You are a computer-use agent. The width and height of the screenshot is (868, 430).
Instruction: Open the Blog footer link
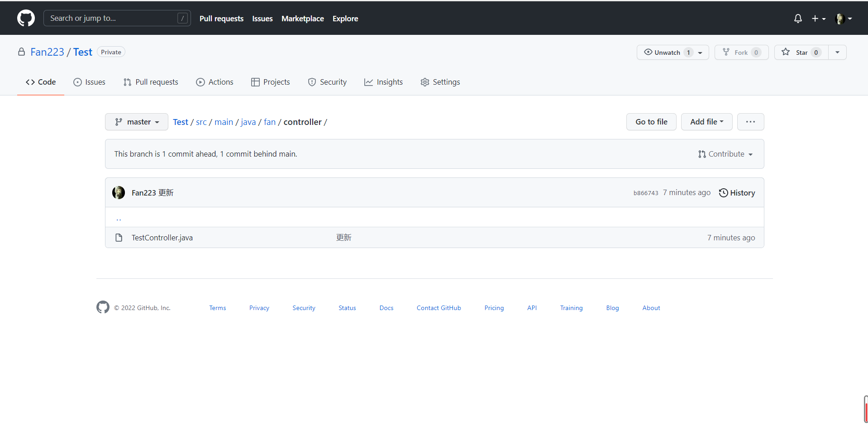click(612, 308)
